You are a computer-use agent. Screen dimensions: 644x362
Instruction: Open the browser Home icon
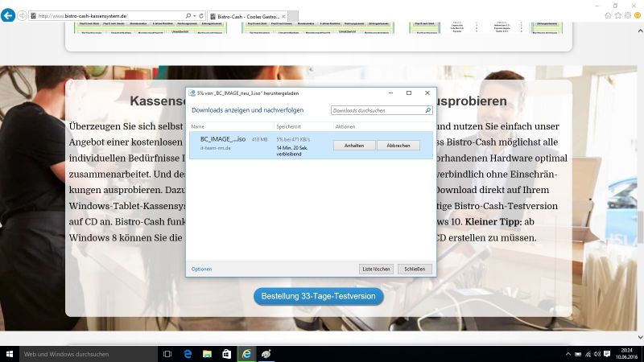coord(609,15)
